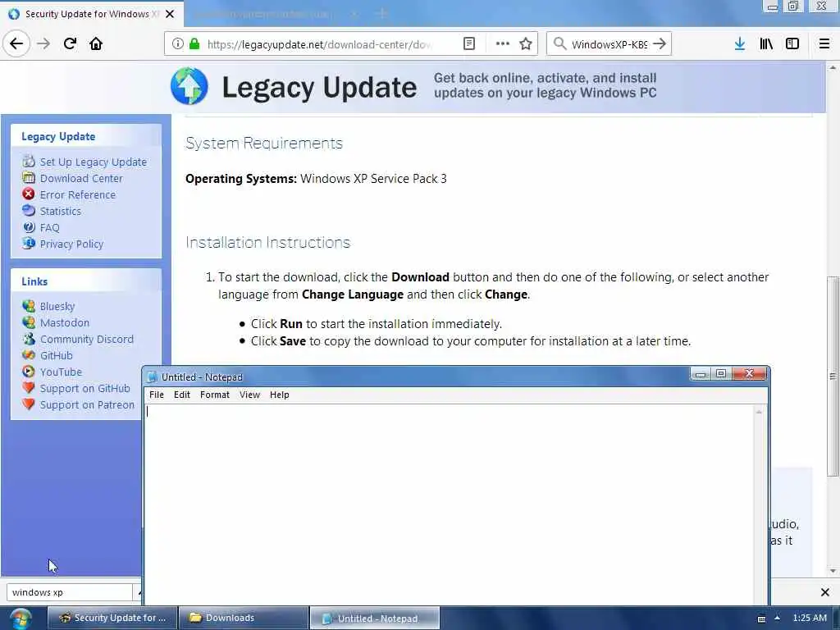Open Privacy Policy sidebar link
The height and width of the screenshot is (630, 840).
pyautogui.click(x=71, y=244)
